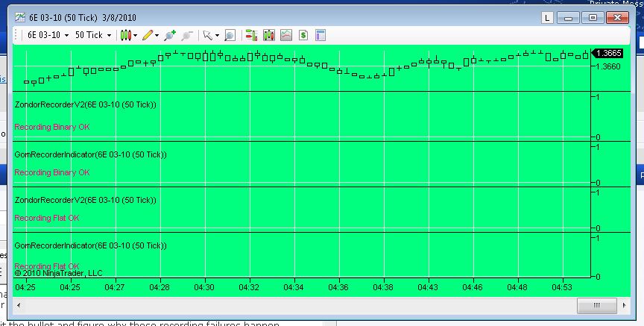Close the 6E 03-10 chart window
The height and width of the screenshot is (326, 644).
point(617,18)
